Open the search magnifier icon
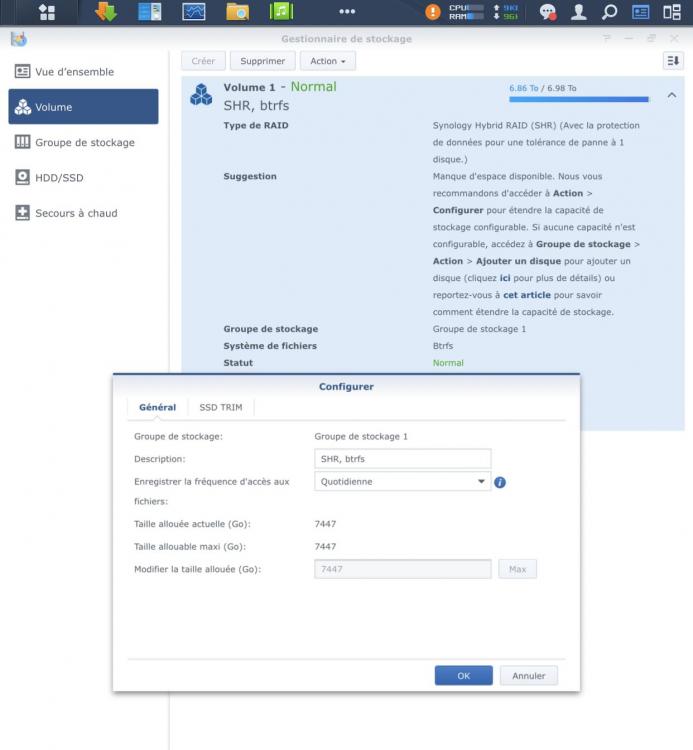 pyautogui.click(x=609, y=12)
